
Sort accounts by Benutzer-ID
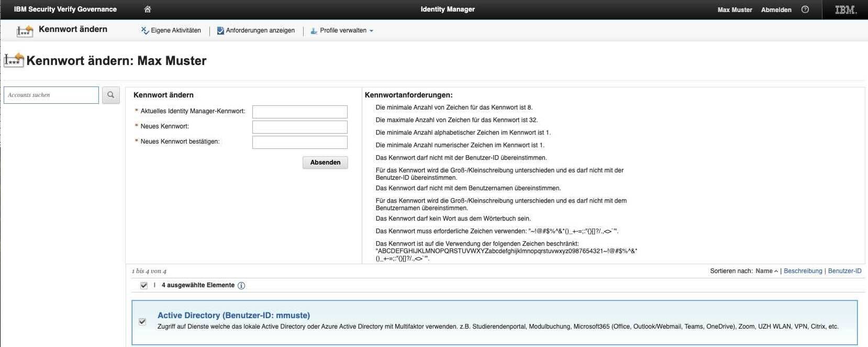[x=844, y=271]
